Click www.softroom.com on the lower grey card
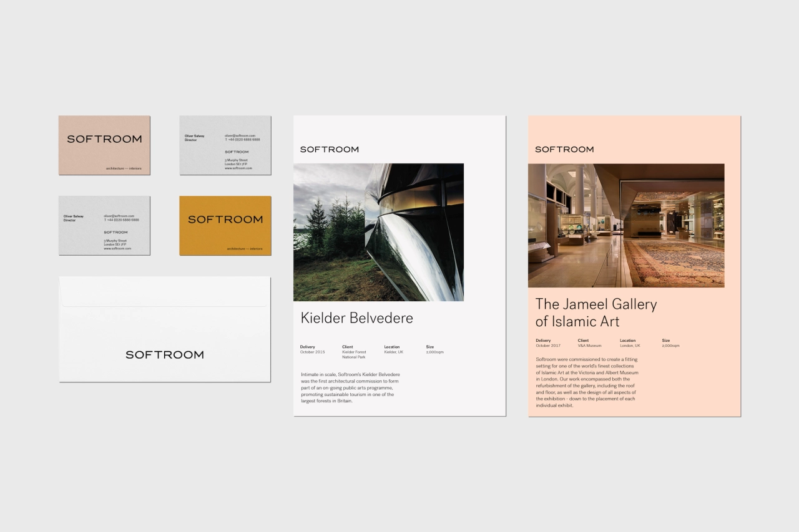This screenshot has width=799, height=532. coord(117,248)
